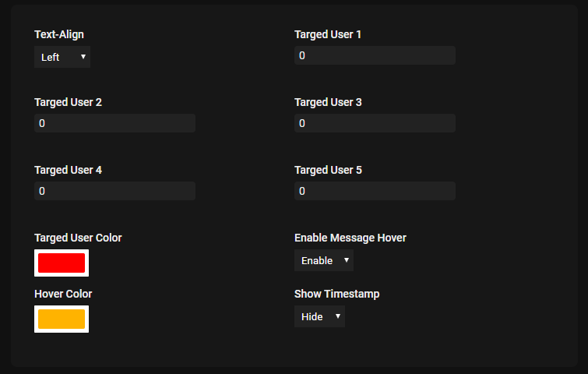Open the red Targed User Color swatch
This screenshot has width=588, height=374.
(62, 263)
